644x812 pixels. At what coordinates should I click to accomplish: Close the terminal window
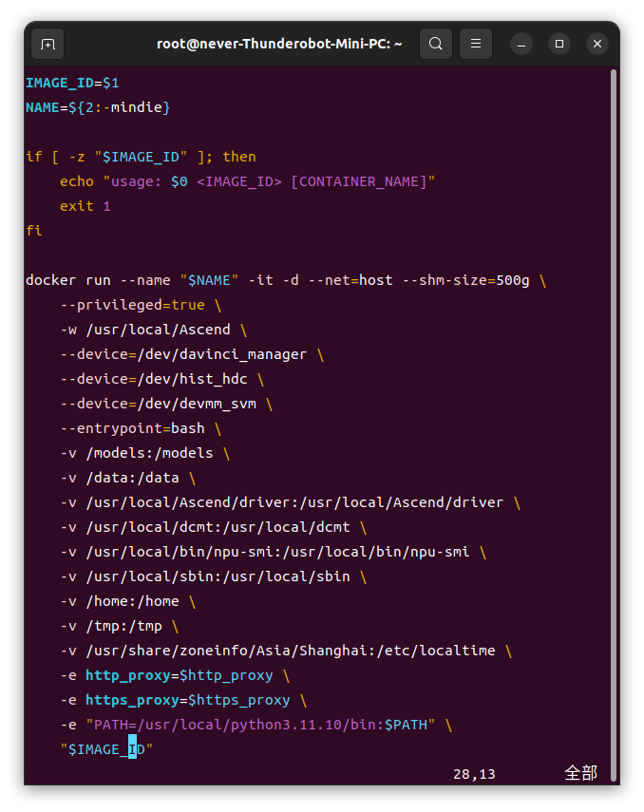(597, 44)
